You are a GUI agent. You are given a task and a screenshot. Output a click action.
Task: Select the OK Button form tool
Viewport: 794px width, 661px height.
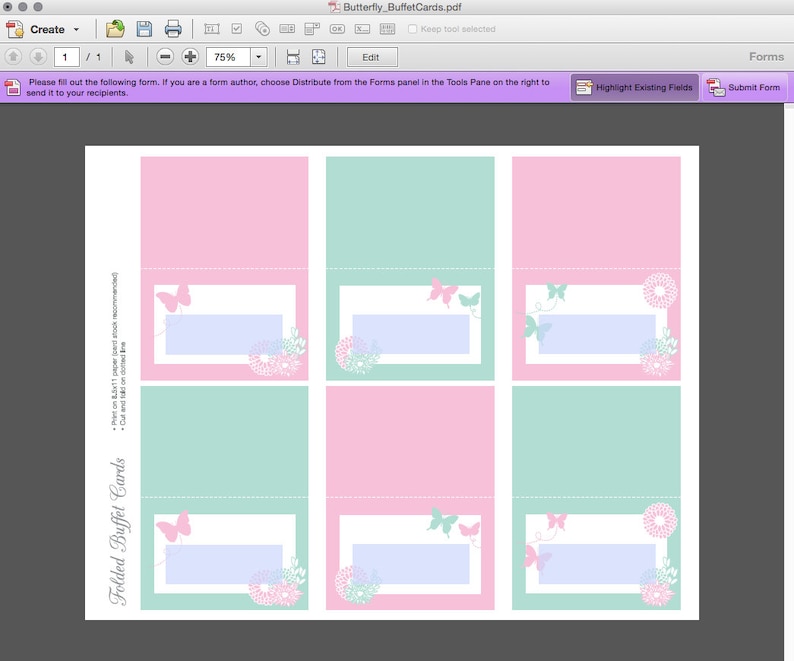pos(337,29)
